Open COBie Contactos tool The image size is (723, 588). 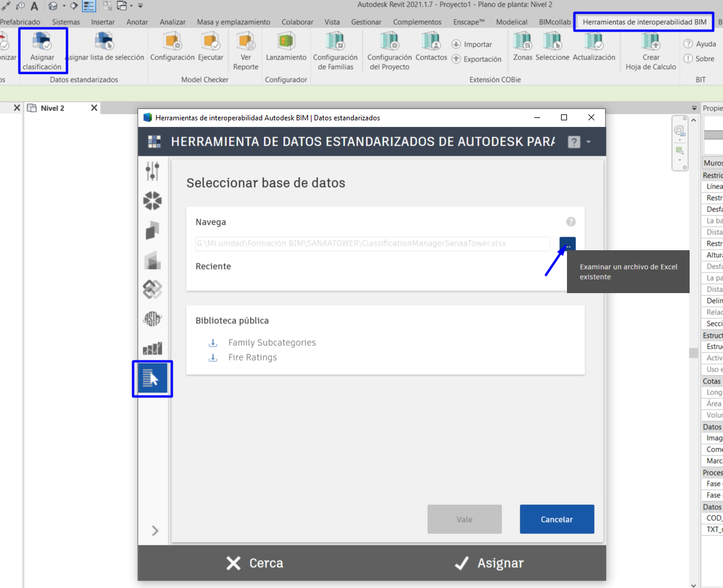tap(431, 41)
